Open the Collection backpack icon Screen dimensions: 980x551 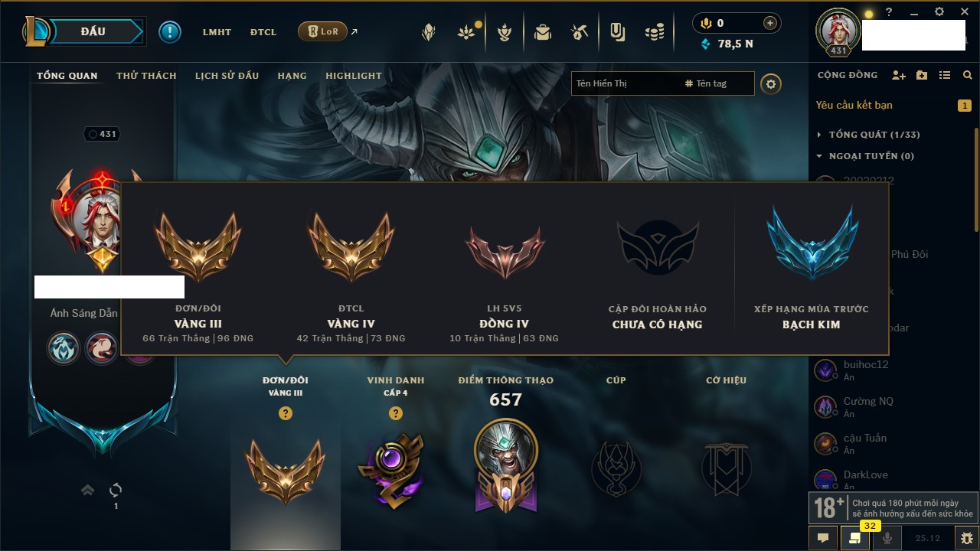[x=543, y=32]
